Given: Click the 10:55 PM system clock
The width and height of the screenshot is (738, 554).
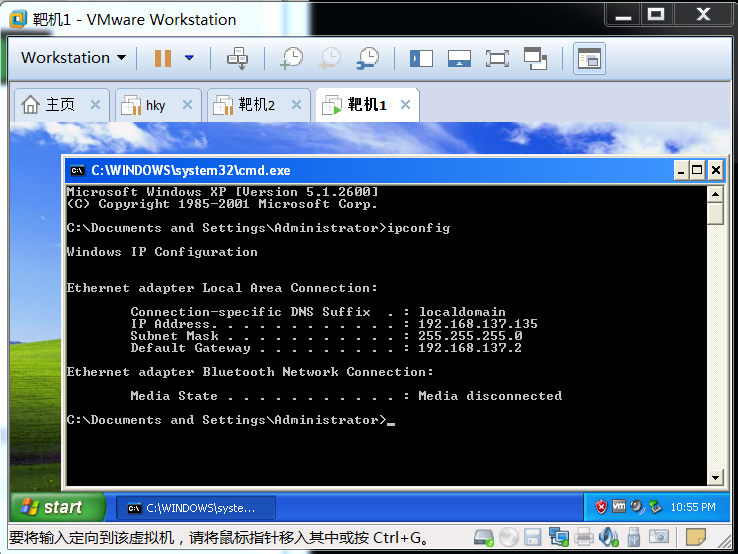Looking at the screenshot, I should click(x=693, y=507).
